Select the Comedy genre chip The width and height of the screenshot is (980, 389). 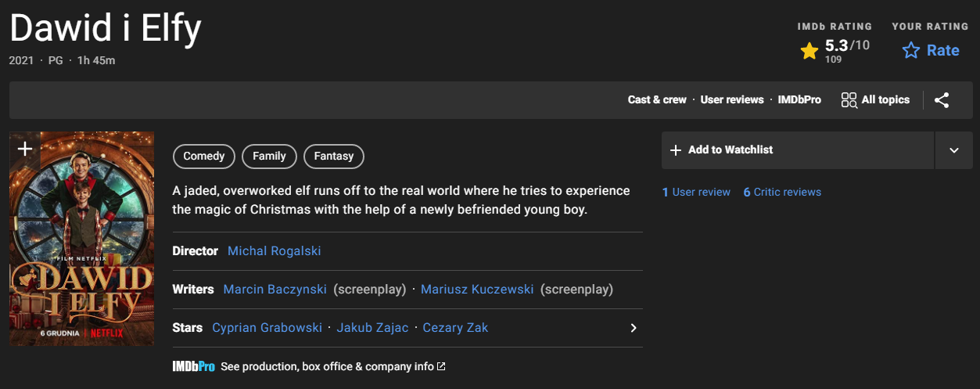tap(204, 157)
